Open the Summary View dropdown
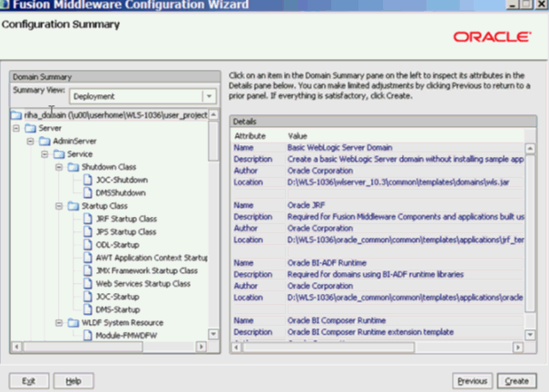 (210, 96)
